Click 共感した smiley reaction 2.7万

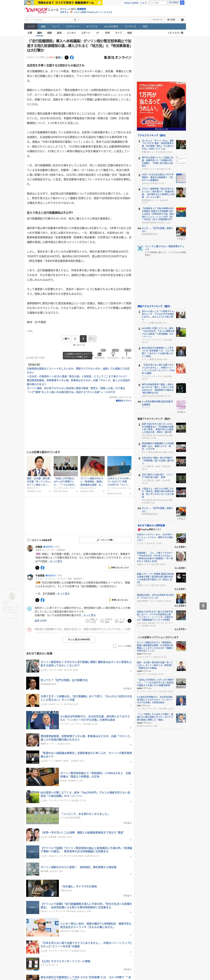click(87, 621)
